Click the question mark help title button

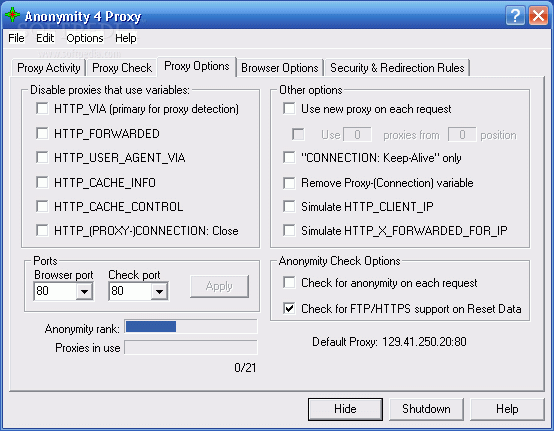point(515,16)
